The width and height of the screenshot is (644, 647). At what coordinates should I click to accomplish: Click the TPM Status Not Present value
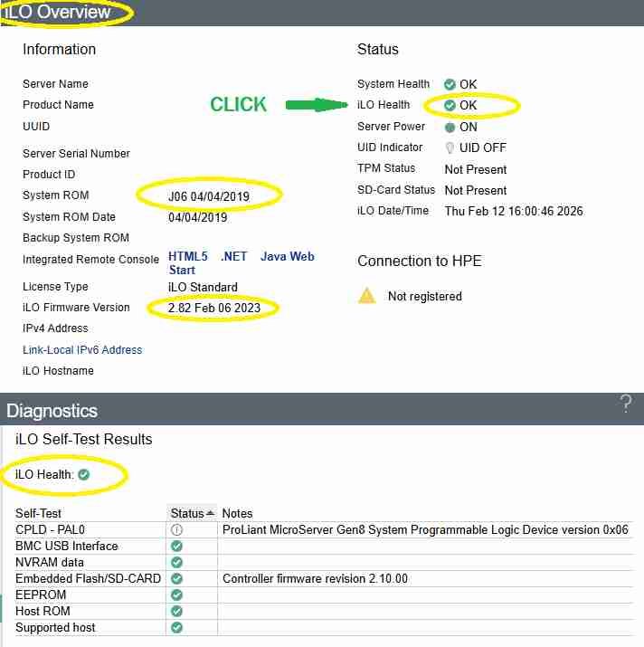click(x=476, y=169)
